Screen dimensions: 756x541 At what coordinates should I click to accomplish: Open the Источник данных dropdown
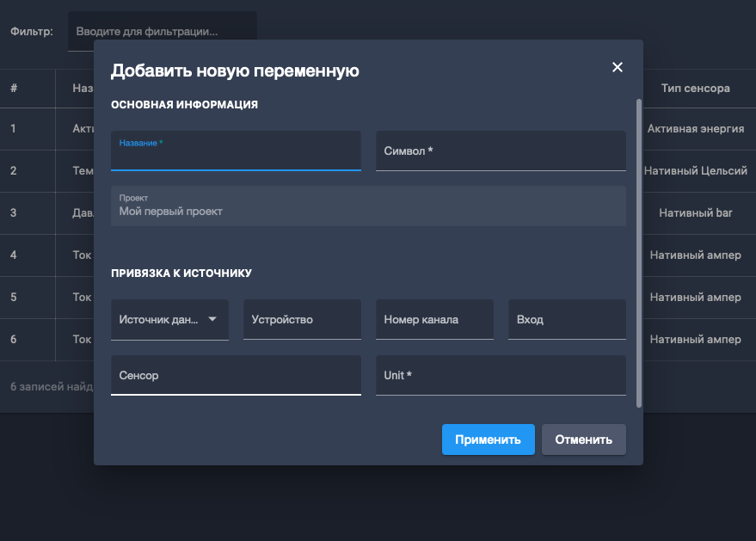[x=169, y=320]
